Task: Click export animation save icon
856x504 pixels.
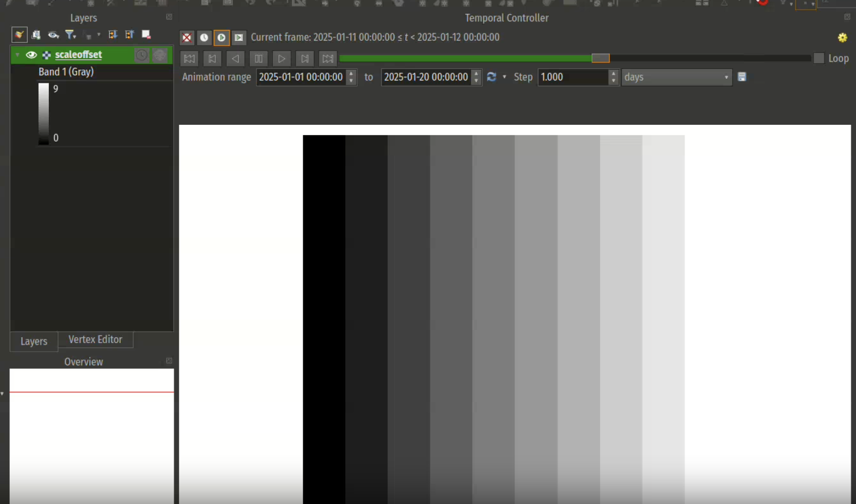Action: (742, 77)
